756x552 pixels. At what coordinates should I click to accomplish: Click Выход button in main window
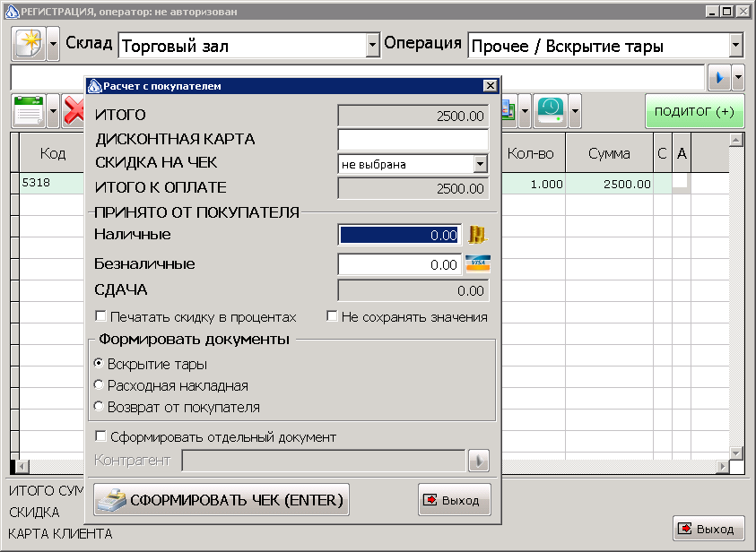click(x=708, y=529)
